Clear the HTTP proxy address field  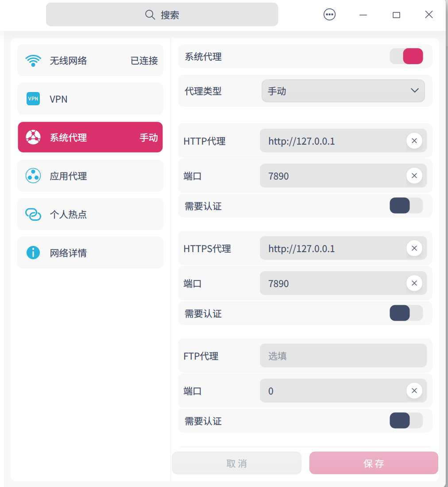pos(414,141)
